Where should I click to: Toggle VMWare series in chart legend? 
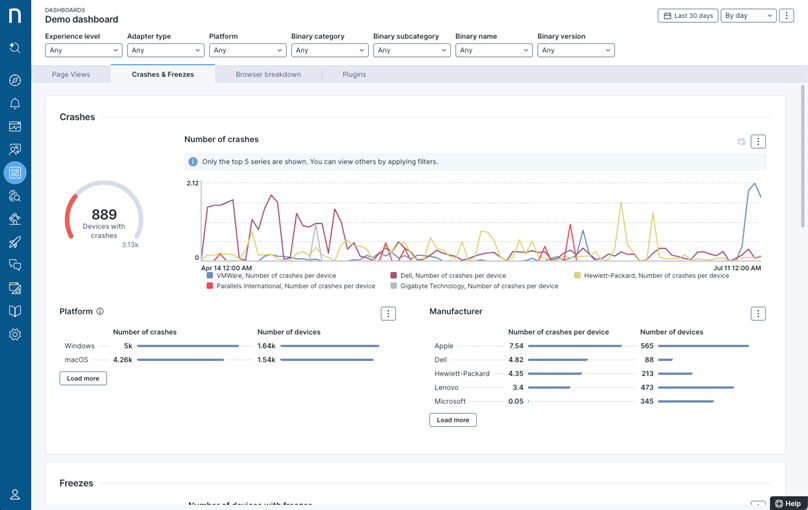tap(270, 275)
